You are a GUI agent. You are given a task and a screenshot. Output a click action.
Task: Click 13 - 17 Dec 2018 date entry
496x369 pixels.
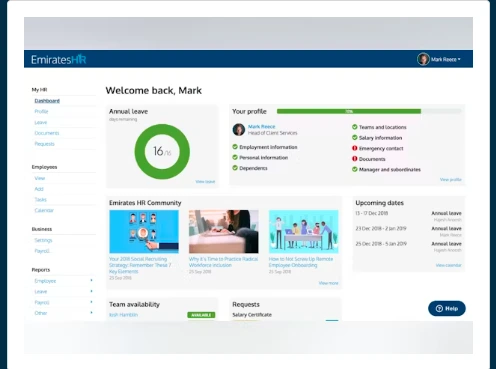372,213
